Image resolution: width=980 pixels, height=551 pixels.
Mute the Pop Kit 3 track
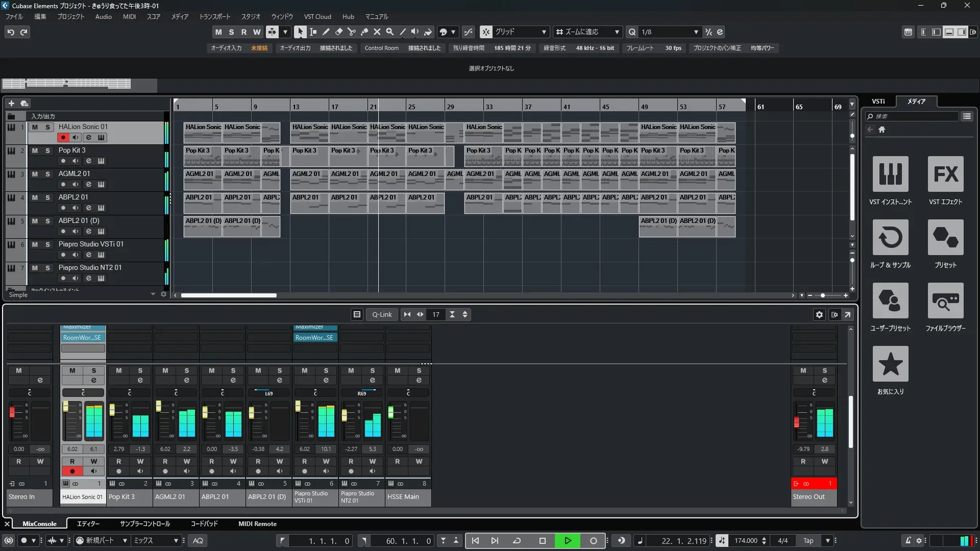pyautogui.click(x=35, y=151)
